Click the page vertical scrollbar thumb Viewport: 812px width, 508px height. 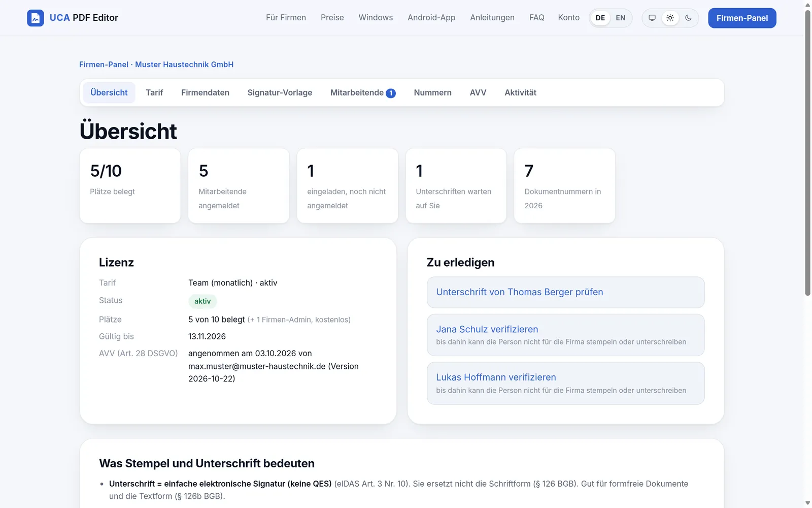pos(808,152)
